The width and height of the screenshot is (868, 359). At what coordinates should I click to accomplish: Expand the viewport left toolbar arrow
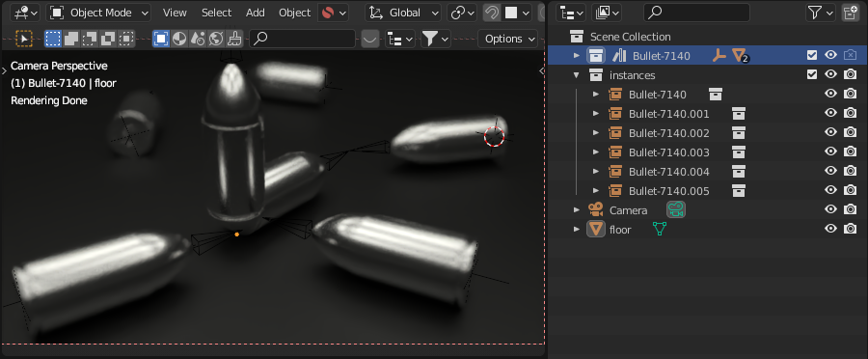click(5, 70)
